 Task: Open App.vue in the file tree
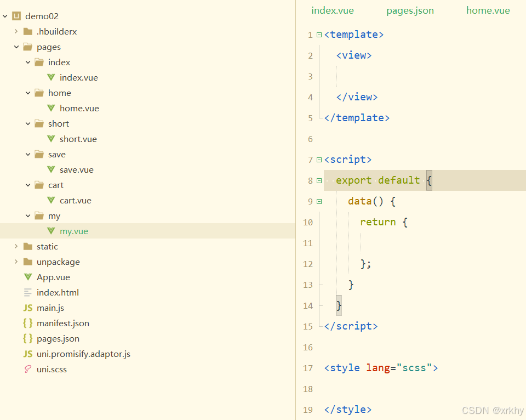(53, 277)
